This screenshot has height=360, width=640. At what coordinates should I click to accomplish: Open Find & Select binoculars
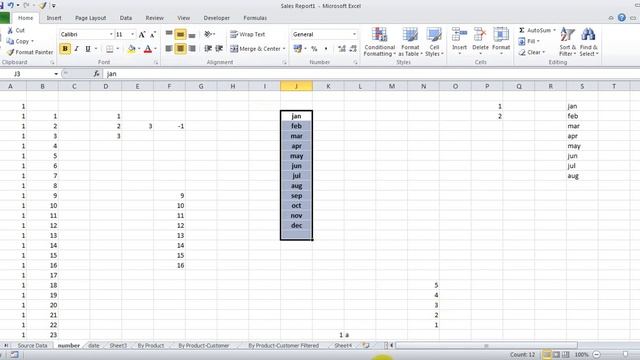[x=588, y=42]
